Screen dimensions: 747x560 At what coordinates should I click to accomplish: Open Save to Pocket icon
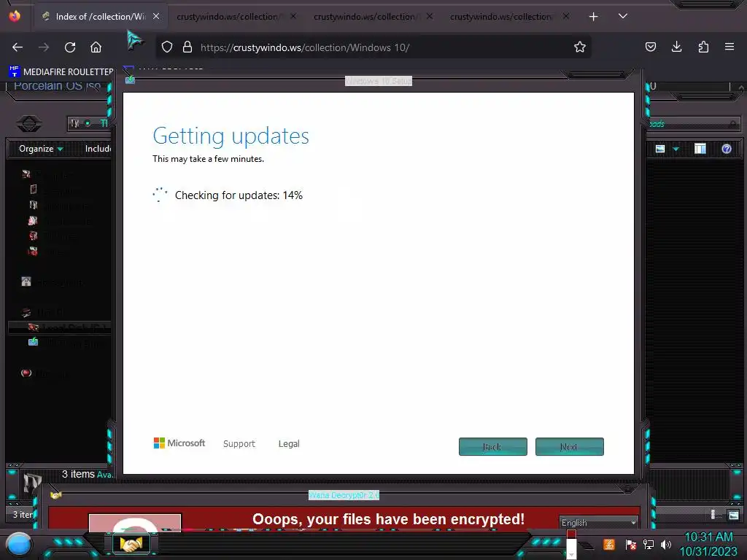650,47
